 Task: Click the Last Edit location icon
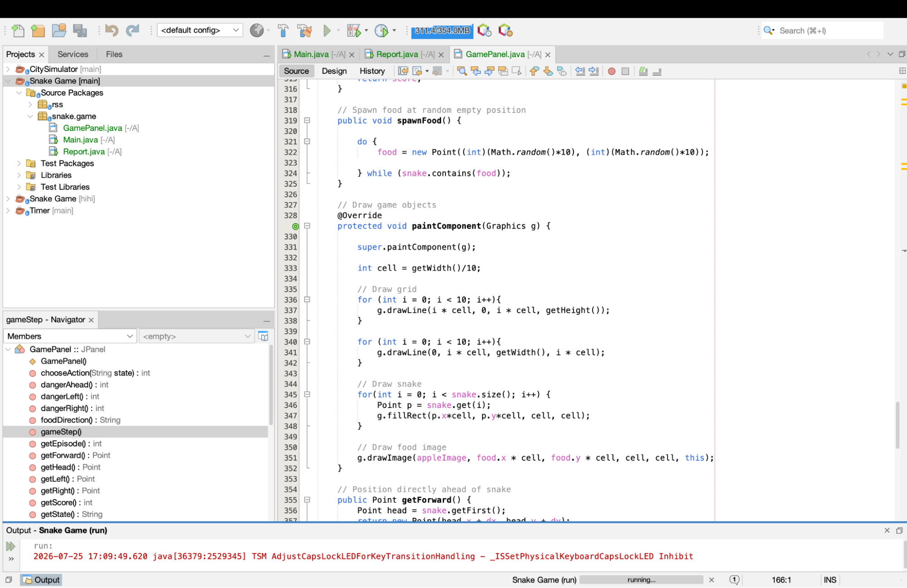point(403,71)
